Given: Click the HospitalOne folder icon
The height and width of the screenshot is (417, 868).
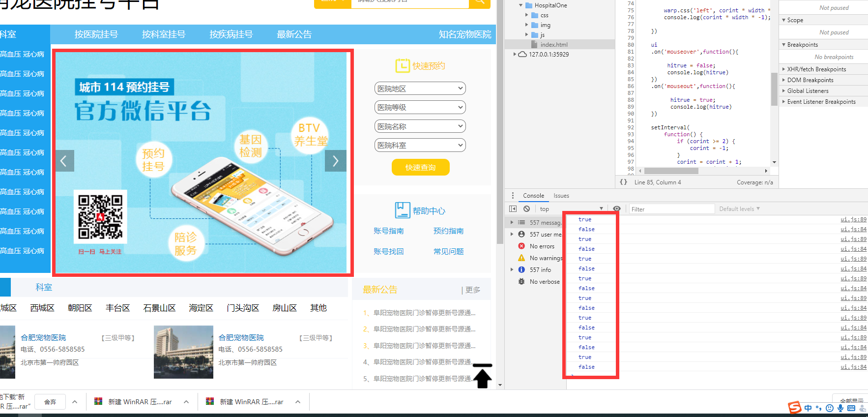Looking at the screenshot, I should coord(529,5).
